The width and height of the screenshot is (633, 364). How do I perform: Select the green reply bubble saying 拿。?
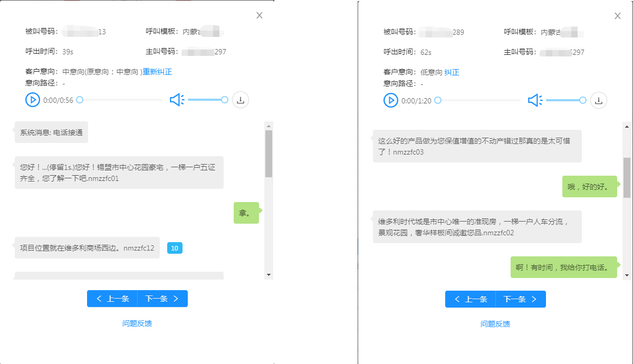pos(246,213)
